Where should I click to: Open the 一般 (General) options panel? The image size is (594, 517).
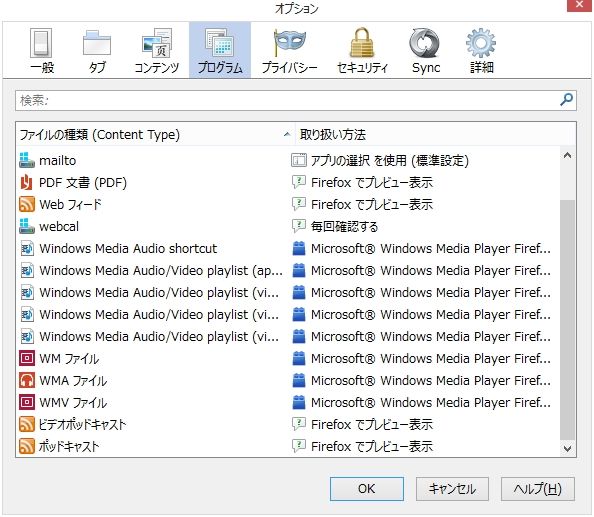pyautogui.click(x=42, y=51)
